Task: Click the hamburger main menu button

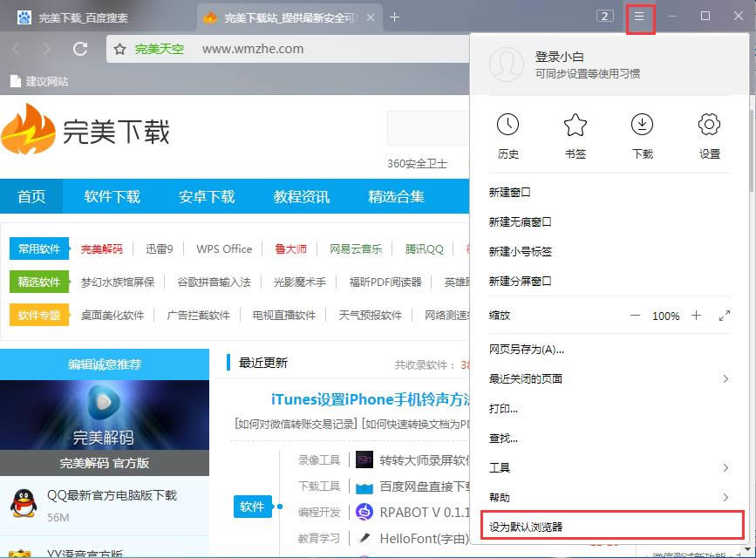Action: click(640, 17)
